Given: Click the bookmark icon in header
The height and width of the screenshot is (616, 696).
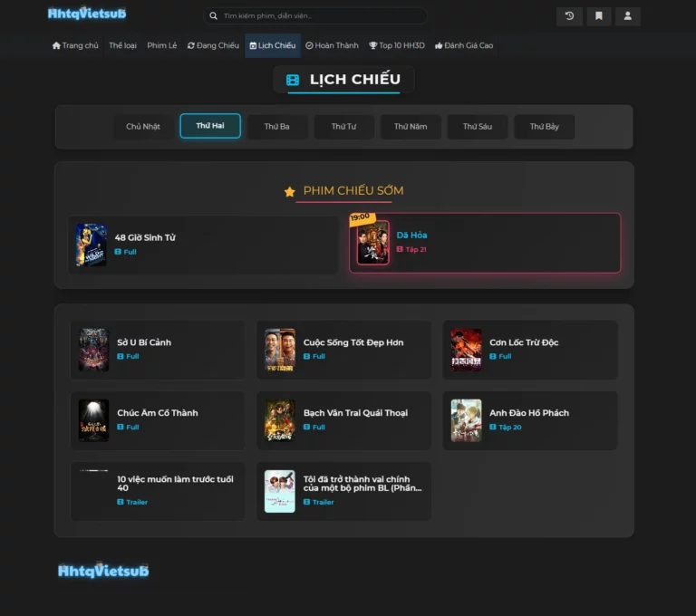Looking at the screenshot, I should pos(598,16).
